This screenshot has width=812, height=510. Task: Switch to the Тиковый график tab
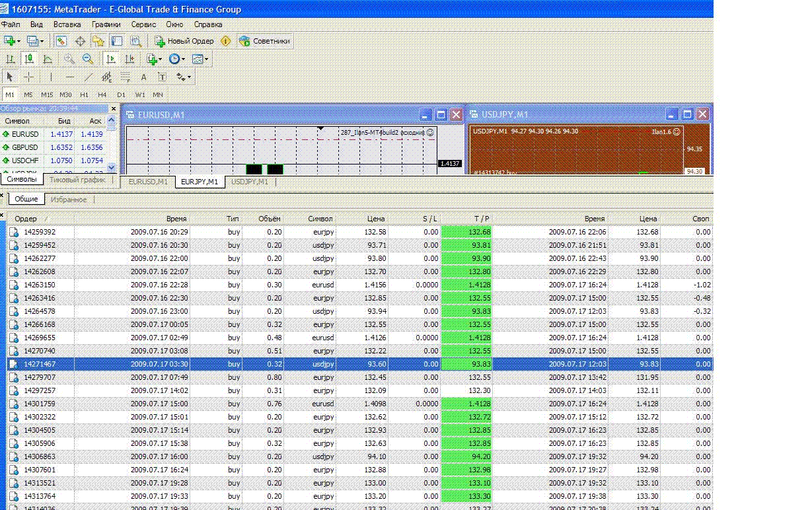click(x=77, y=180)
